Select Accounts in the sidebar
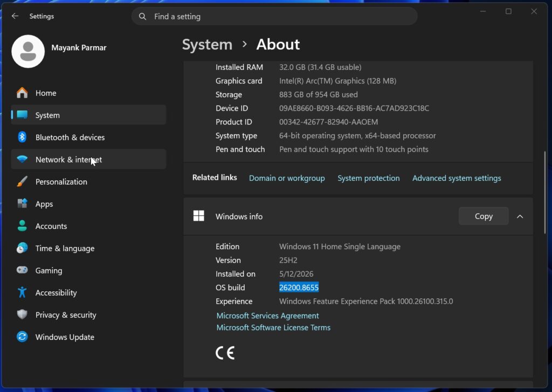The width and height of the screenshot is (552, 392). click(89, 226)
